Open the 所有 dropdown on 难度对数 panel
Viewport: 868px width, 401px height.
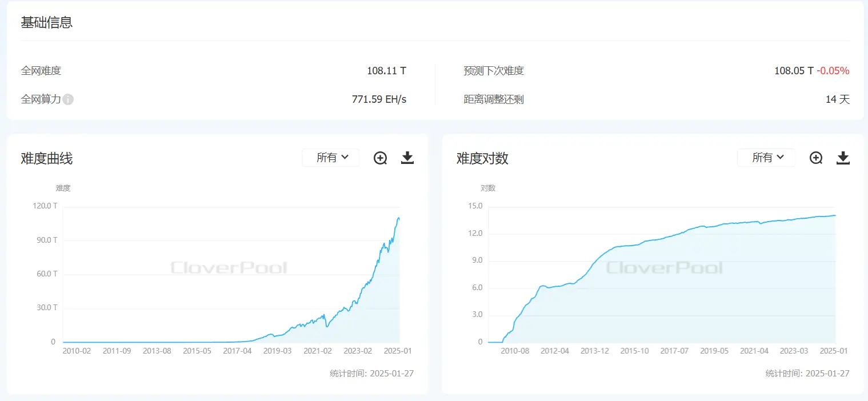pyautogui.click(x=766, y=158)
